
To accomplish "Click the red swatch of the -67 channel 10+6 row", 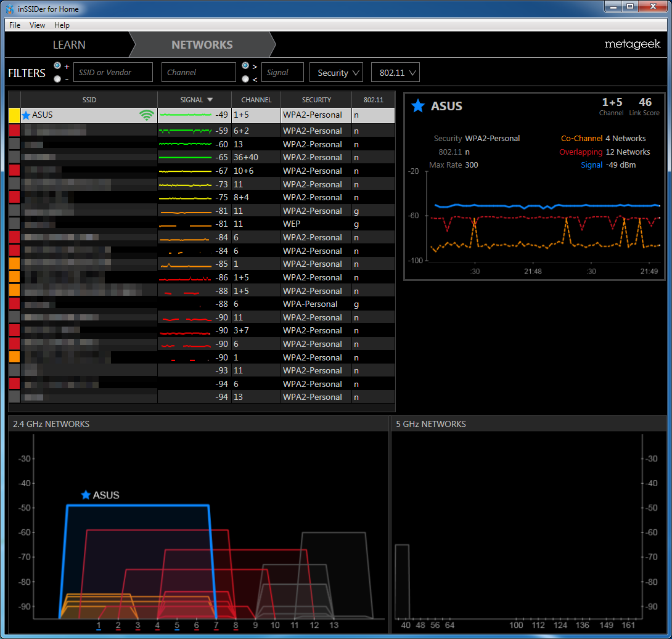I will [15, 171].
